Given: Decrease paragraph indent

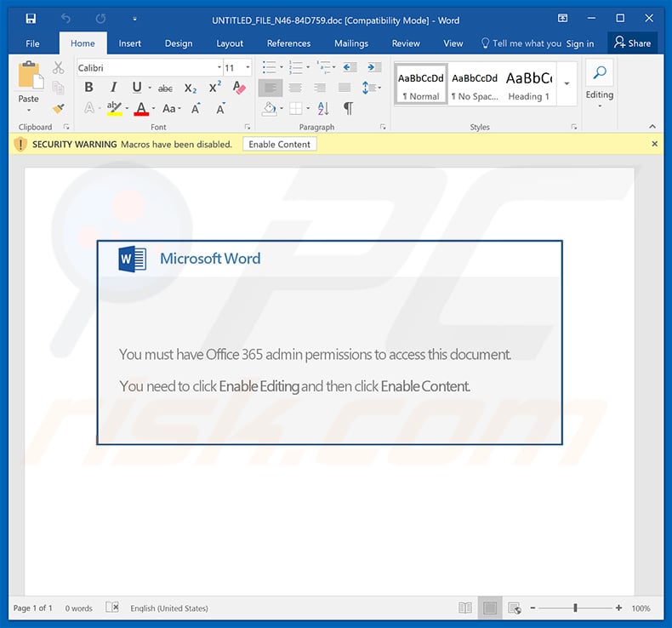Looking at the screenshot, I should pos(350,67).
